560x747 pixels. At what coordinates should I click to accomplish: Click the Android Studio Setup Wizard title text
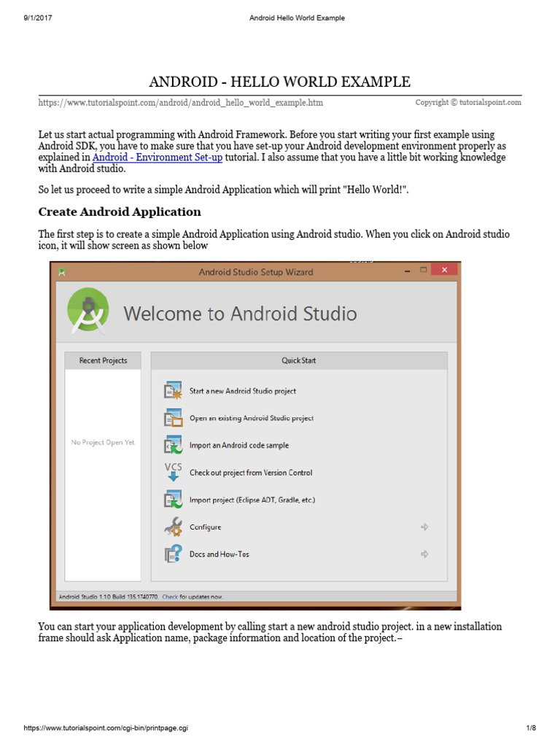click(x=256, y=272)
